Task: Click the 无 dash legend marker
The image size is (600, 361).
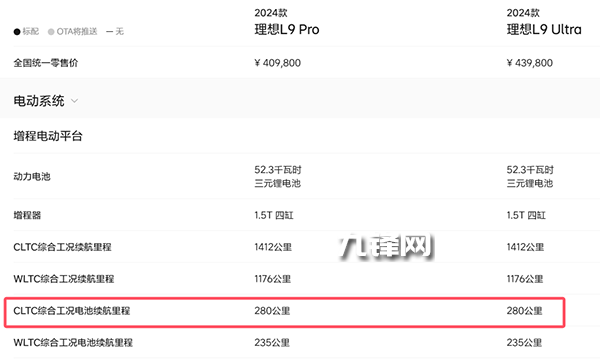Action: tap(109, 32)
